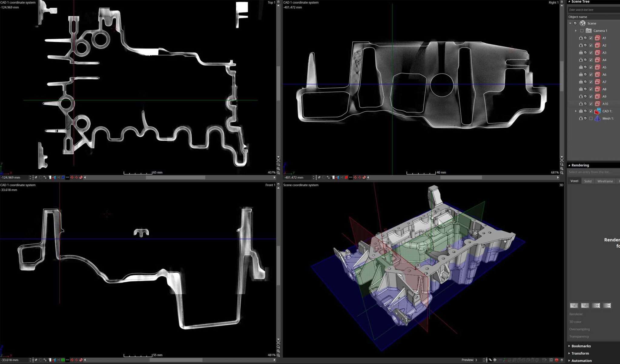Click left arrow of Right 1 slice slider
620x364 pixels.
tap(368, 177)
